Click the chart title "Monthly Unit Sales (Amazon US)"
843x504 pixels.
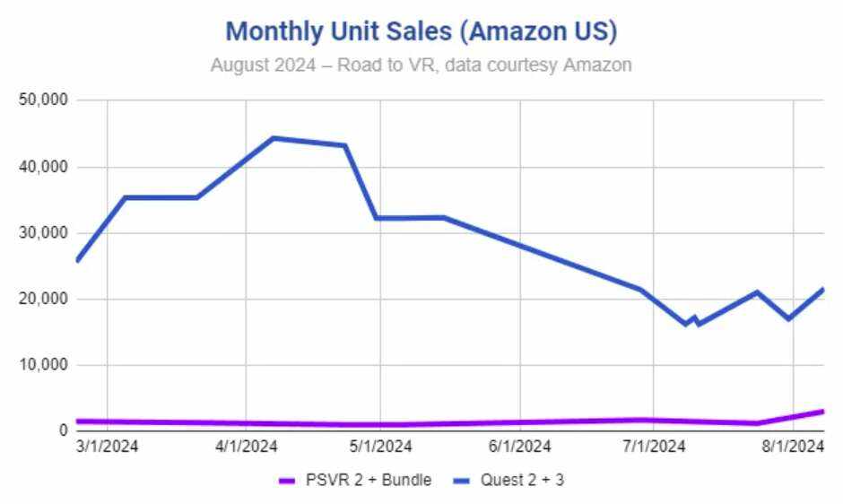click(421, 31)
